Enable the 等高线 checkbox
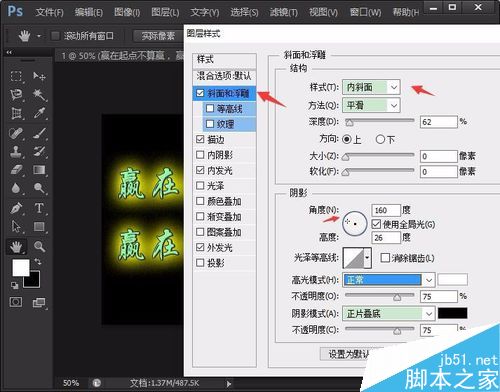 210,108
